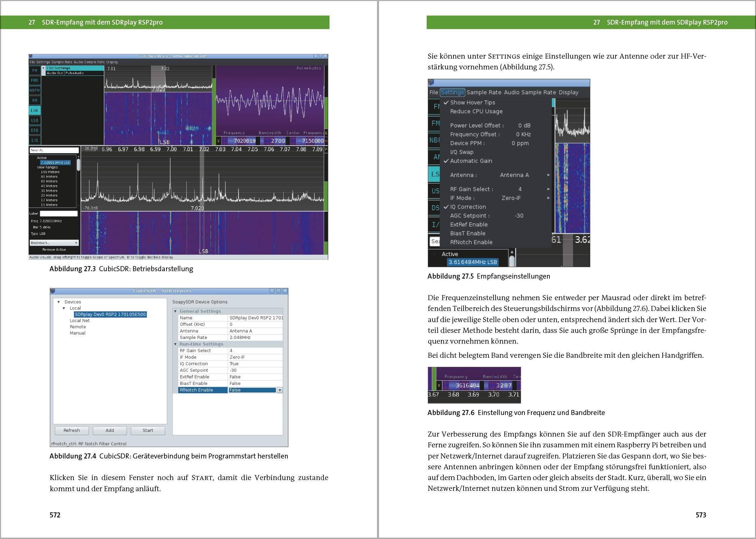756x539 pixels.
Task: Click Frequency Offset in the Settings menu
Action: click(490, 134)
